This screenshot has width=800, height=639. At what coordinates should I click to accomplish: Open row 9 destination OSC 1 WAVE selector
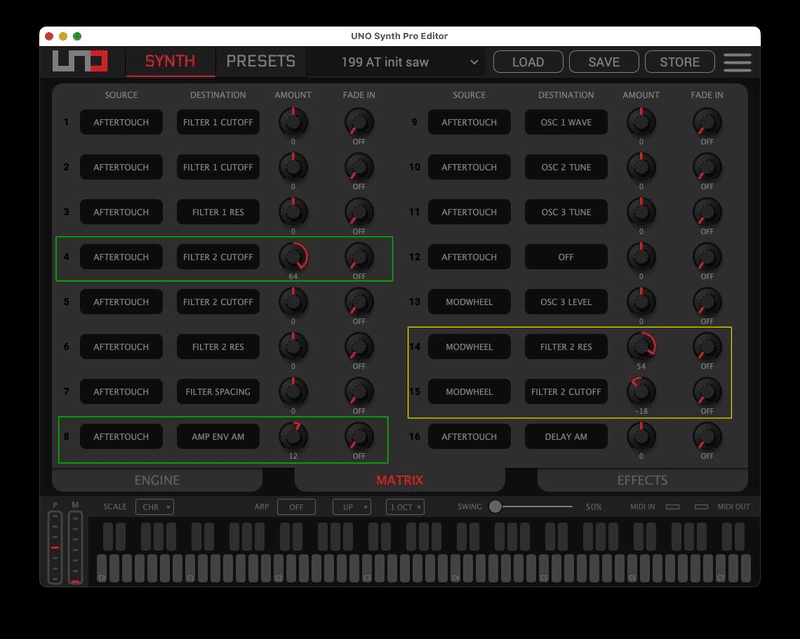(x=566, y=122)
